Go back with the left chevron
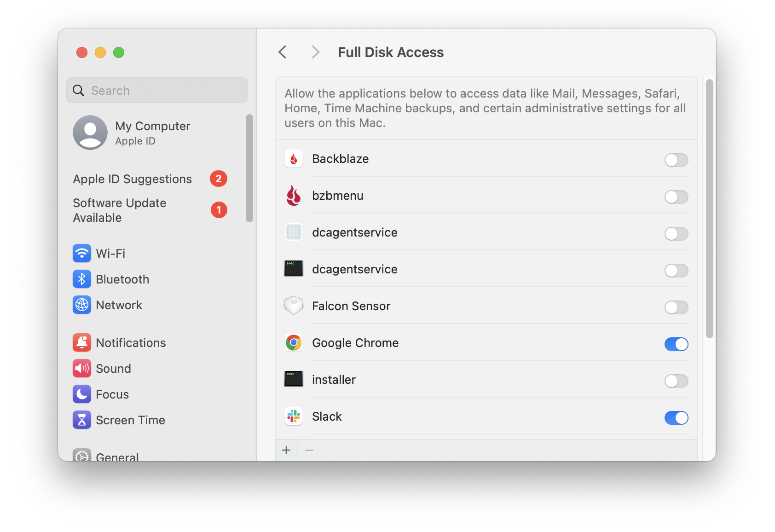The height and width of the screenshot is (532, 775). pyautogui.click(x=283, y=52)
